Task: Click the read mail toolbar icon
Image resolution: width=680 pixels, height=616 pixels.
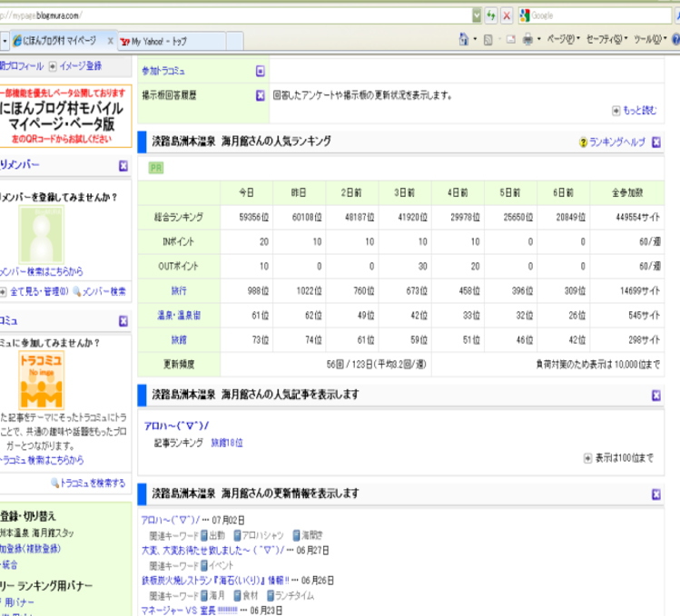Action: click(x=509, y=40)
